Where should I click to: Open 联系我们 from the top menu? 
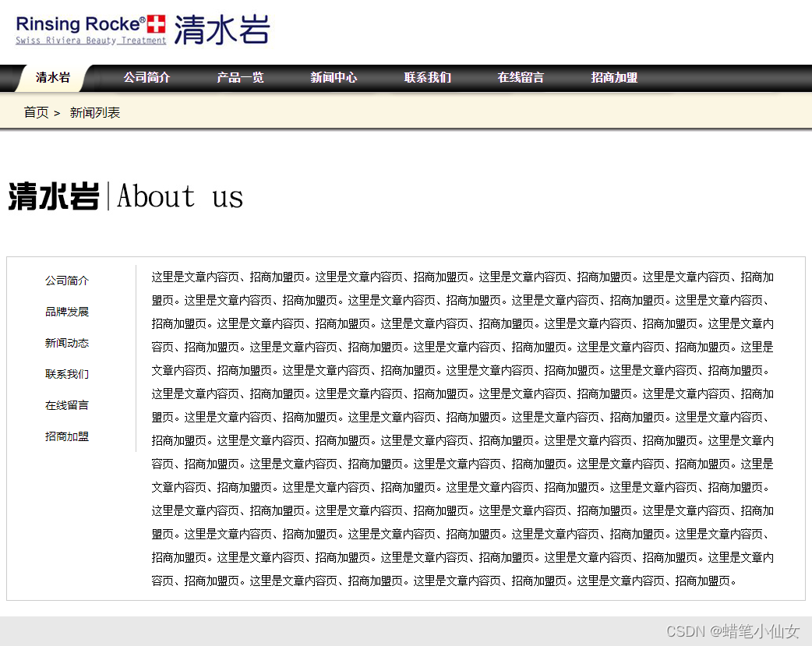tap(427, 78)
